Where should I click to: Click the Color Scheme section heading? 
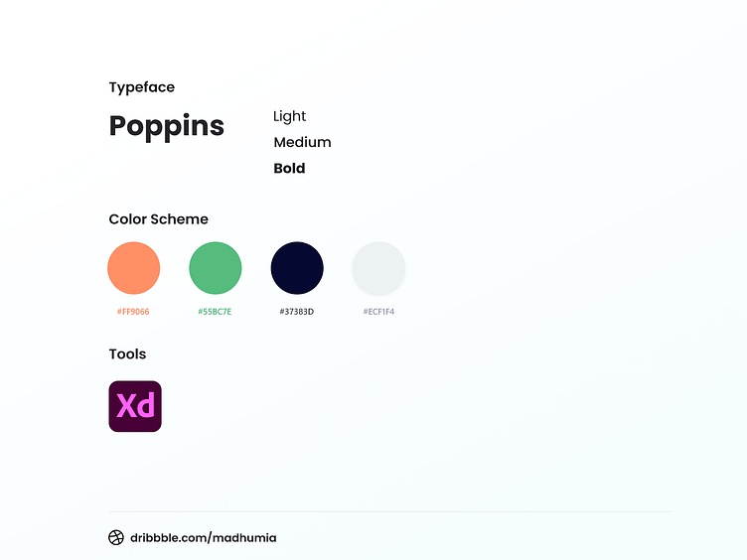pyautogui.click(x=159, y=219)
